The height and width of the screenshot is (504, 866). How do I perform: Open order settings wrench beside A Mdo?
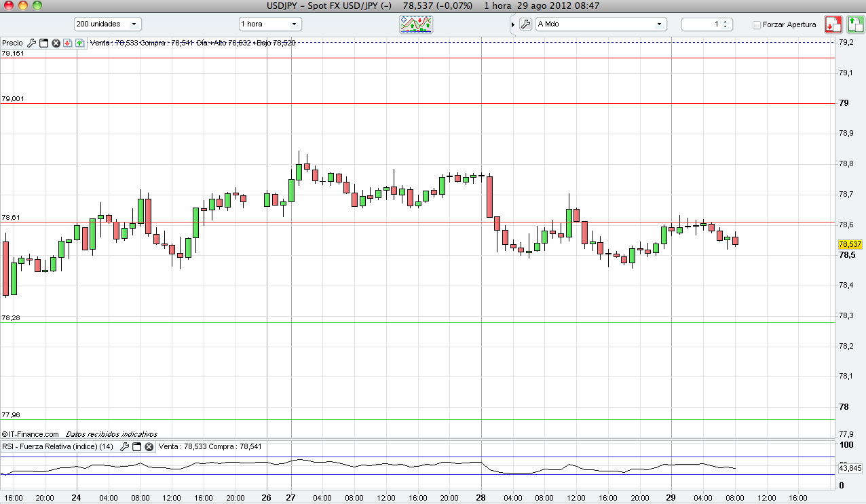(525, 24)
